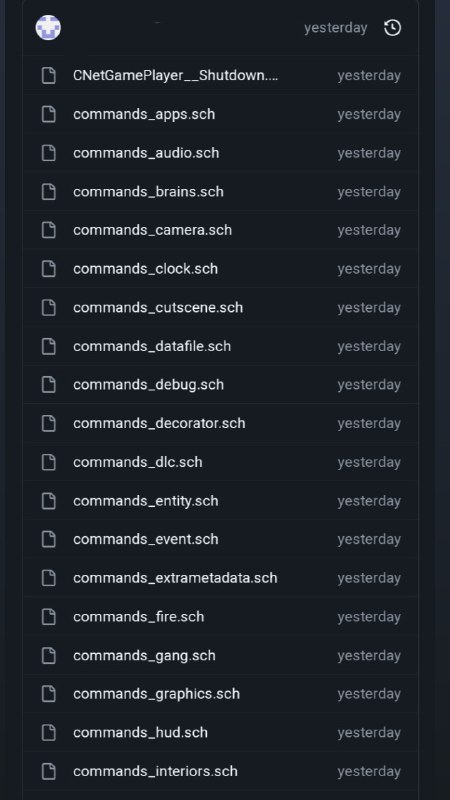The image size is (450, 800).
Task: Open commands_cutscene.sch file link
Action: [158, 308]
